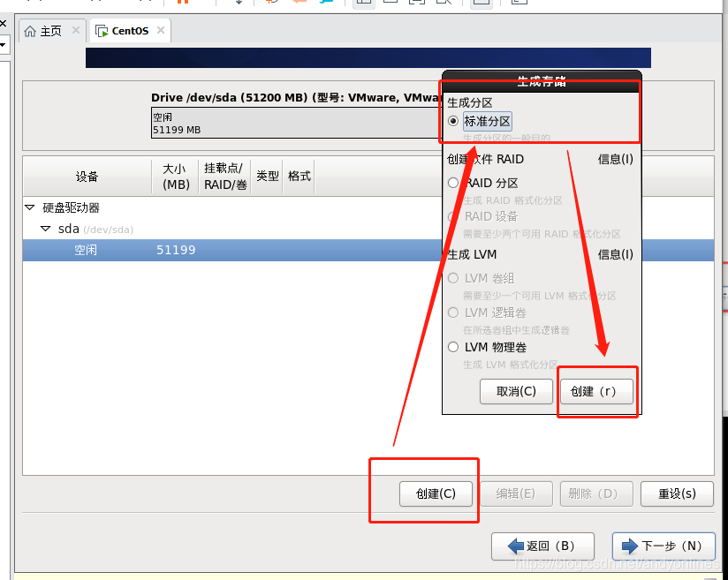
Task: Switch to the 主页 tab
Action: [51, 31]
